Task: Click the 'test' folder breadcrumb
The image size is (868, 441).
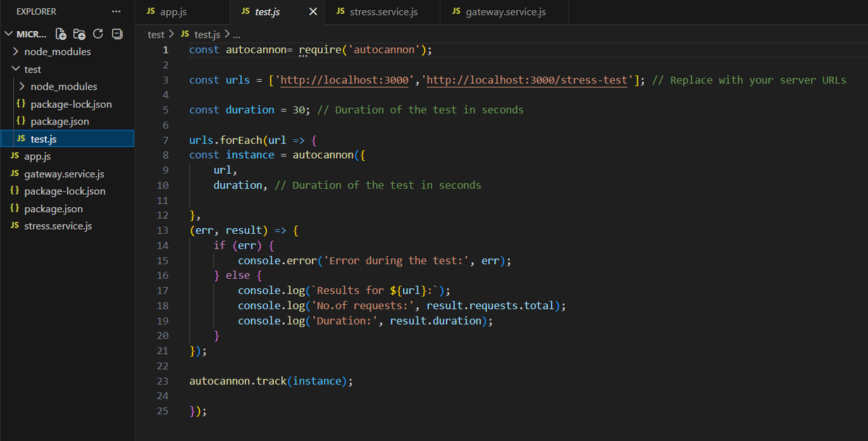Action: point(156,34)
